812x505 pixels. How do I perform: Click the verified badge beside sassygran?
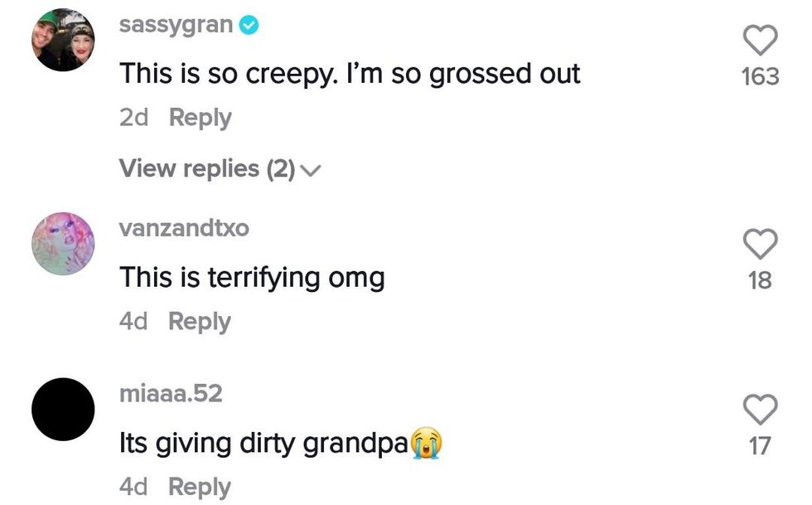pos(249,26)
